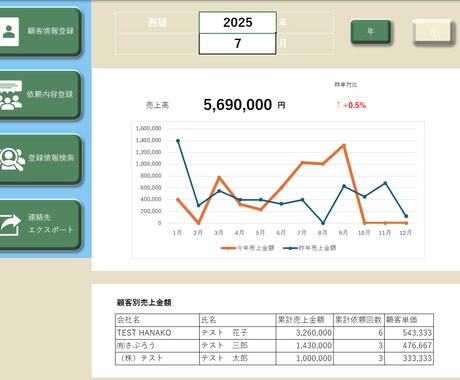Select the テスト 花子 name cell

(x=238, y=333)
